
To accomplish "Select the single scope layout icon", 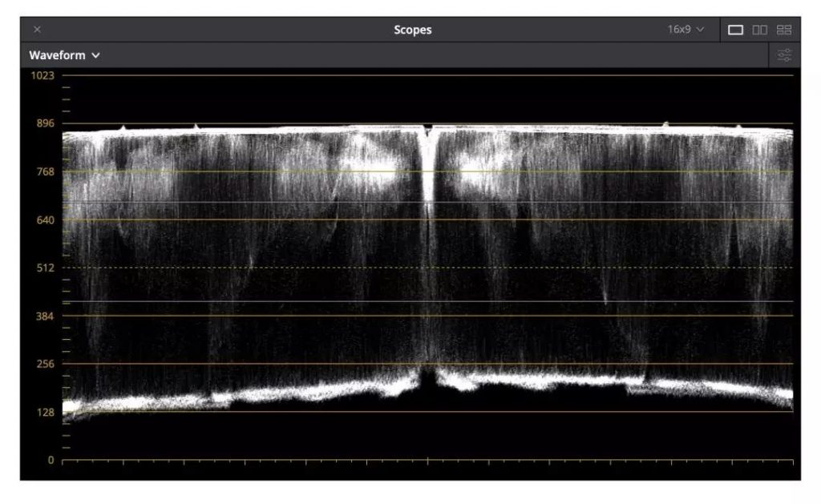I will [x=735, y=30].
